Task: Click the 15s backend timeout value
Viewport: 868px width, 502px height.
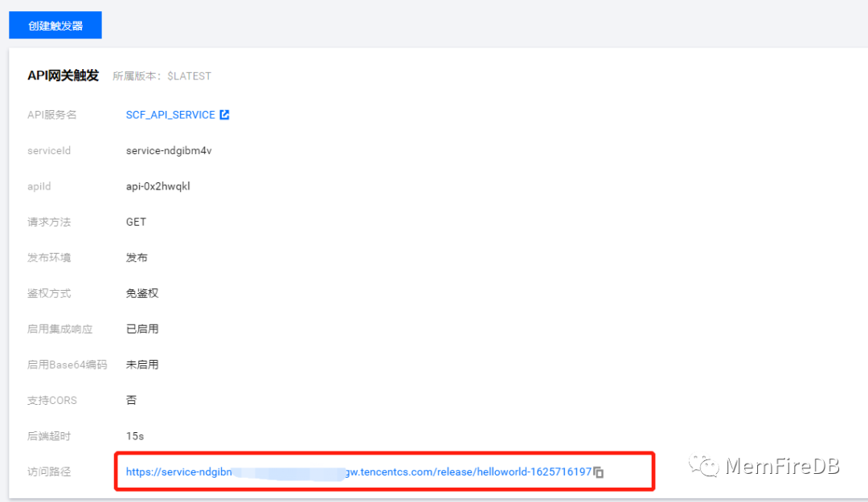Action: pos(135,436)
